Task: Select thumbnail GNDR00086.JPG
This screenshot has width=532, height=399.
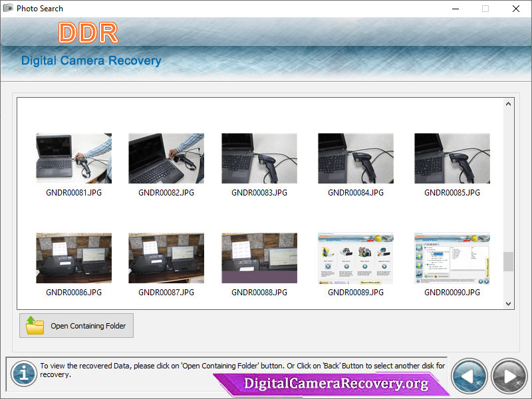Action: coord(74,258)
